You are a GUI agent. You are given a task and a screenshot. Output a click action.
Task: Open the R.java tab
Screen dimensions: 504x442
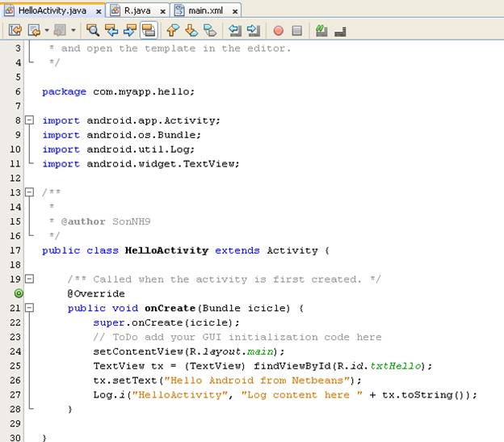[x=137, y=11]
